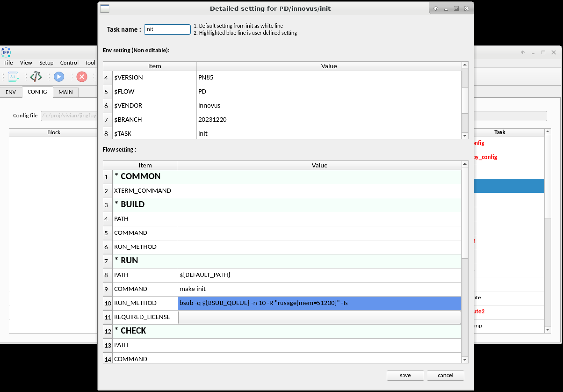Image resolution: width=563 pixels, height=392 pixels.
Task: Select the highlighted RUN_METHOD bsub value cell
Action: [319, 303]
